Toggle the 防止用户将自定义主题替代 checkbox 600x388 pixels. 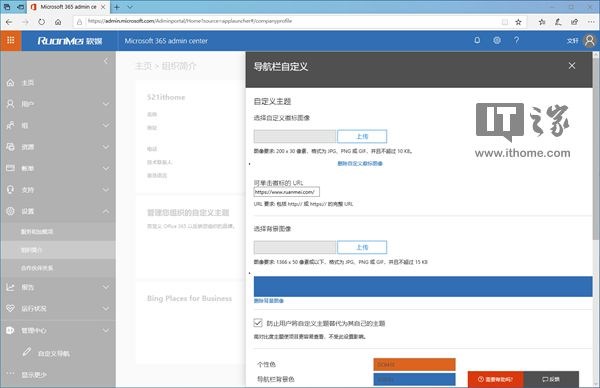pyautogui.click(x=258, y=323)
